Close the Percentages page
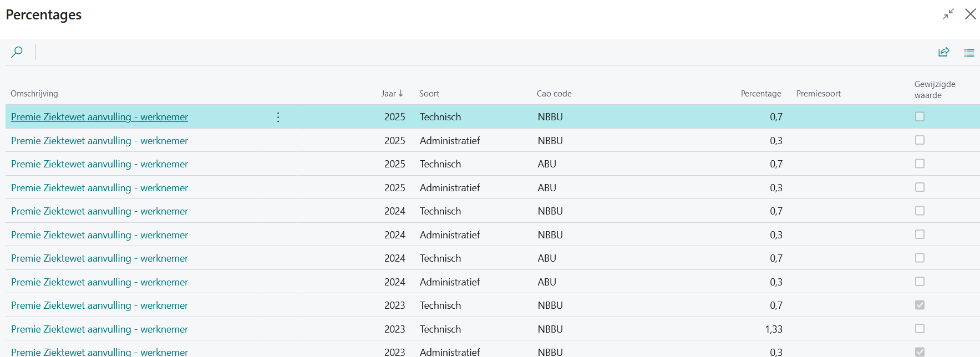The image size is (980, 357). point(970,14)
